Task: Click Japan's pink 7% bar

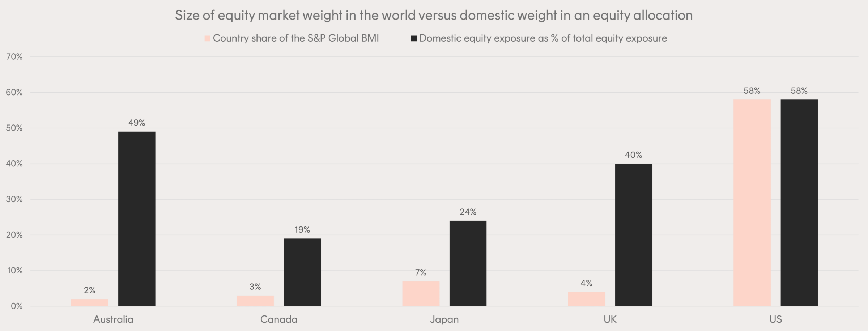Action: point(421,293)
